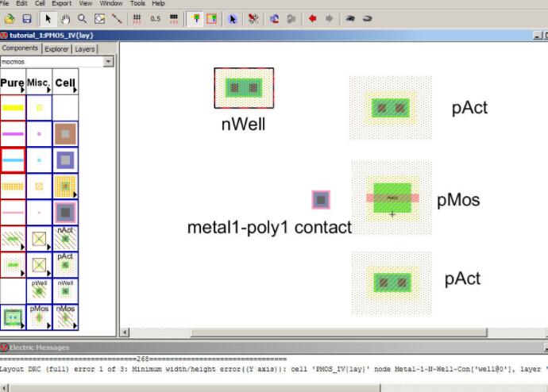Select the magnifier zoom tool
This screenshot has height=392, width=548.
click(82, 18)
